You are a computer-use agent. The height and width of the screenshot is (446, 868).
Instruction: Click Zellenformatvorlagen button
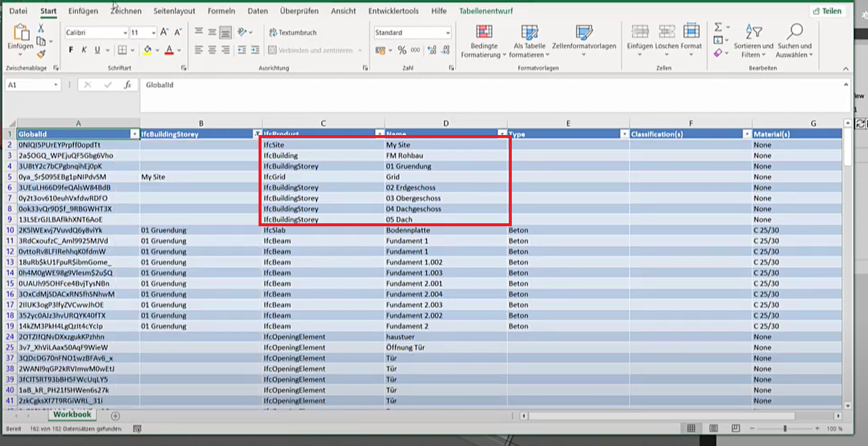tap(584, 41)
